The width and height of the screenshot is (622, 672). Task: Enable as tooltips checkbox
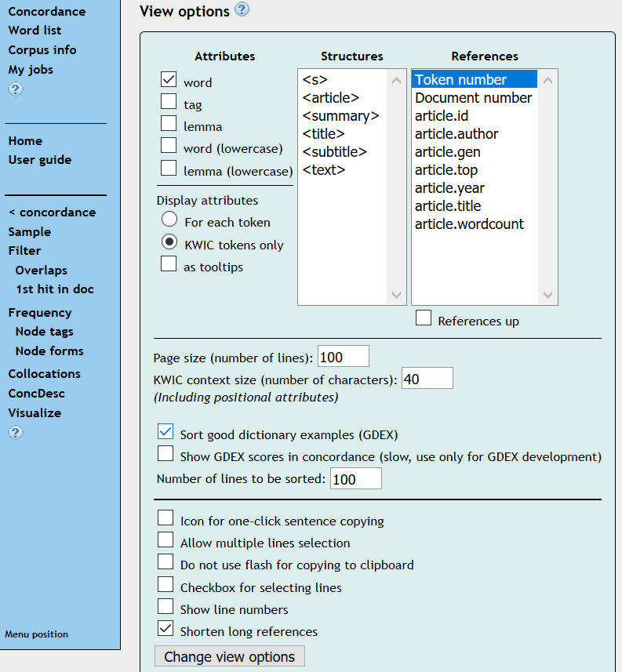169,263
